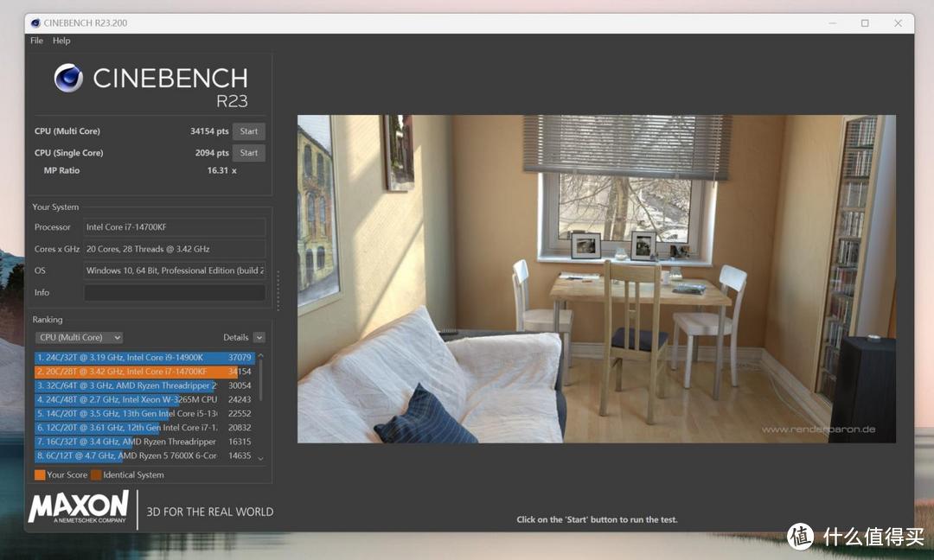Click the 16.31 x MP Ratio value
The width and height of the screenshot is (934, 560).
coord(221,171)
